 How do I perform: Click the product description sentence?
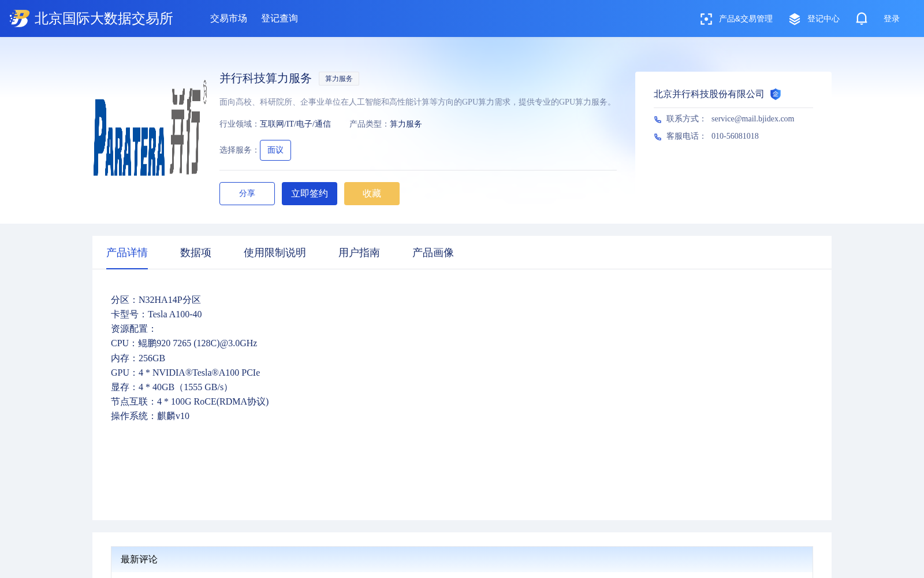click(418, 102)
